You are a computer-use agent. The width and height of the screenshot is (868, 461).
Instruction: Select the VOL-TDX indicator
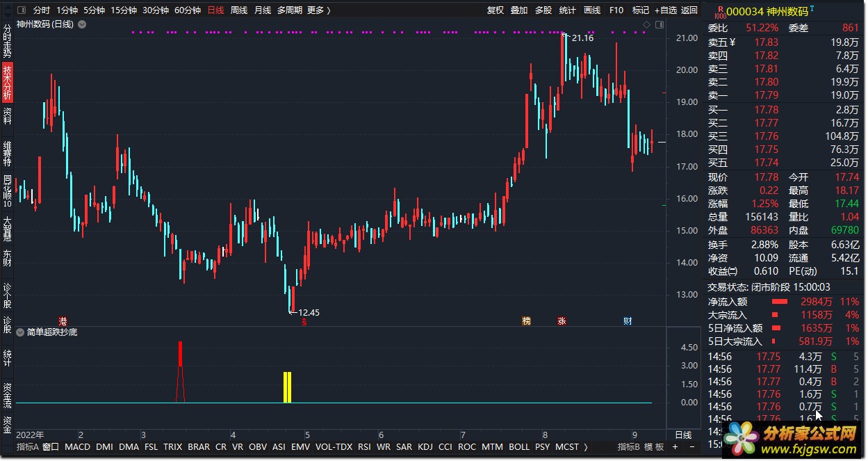334,446
